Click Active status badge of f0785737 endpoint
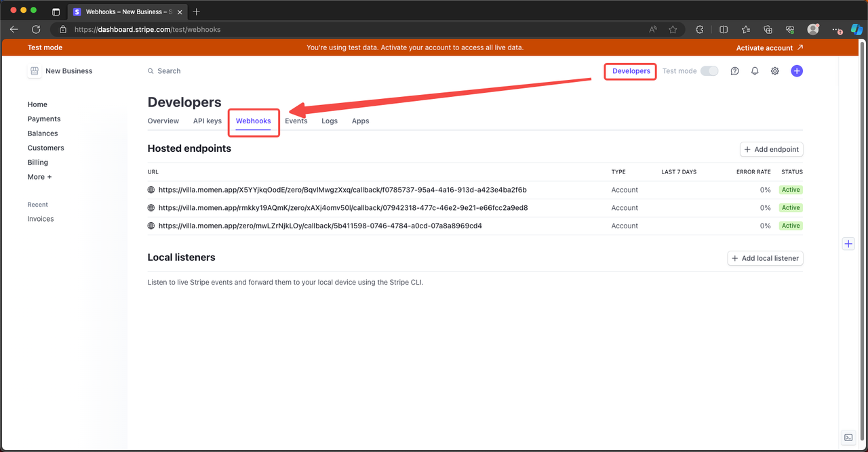 pos(791,190)
